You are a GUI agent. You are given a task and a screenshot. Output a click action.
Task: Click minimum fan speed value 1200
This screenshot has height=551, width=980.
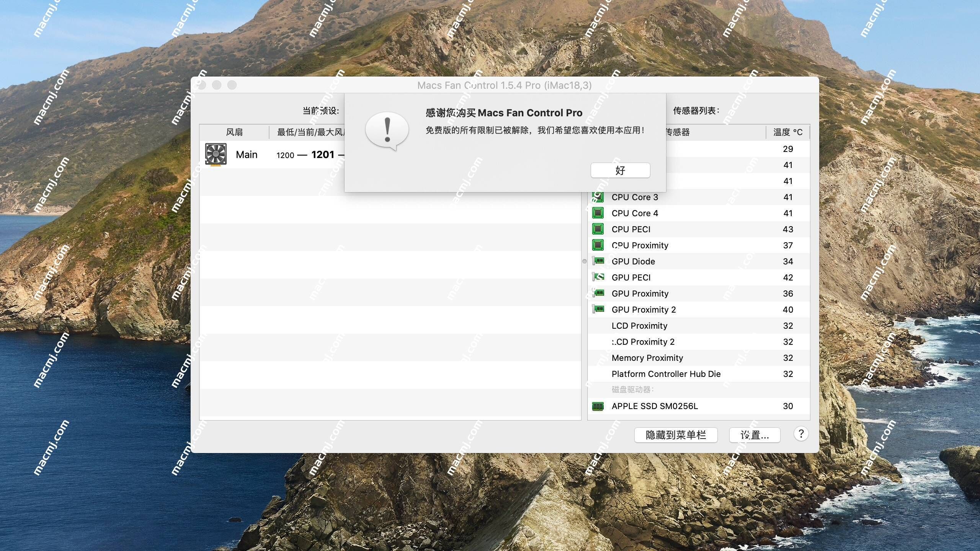285,155
